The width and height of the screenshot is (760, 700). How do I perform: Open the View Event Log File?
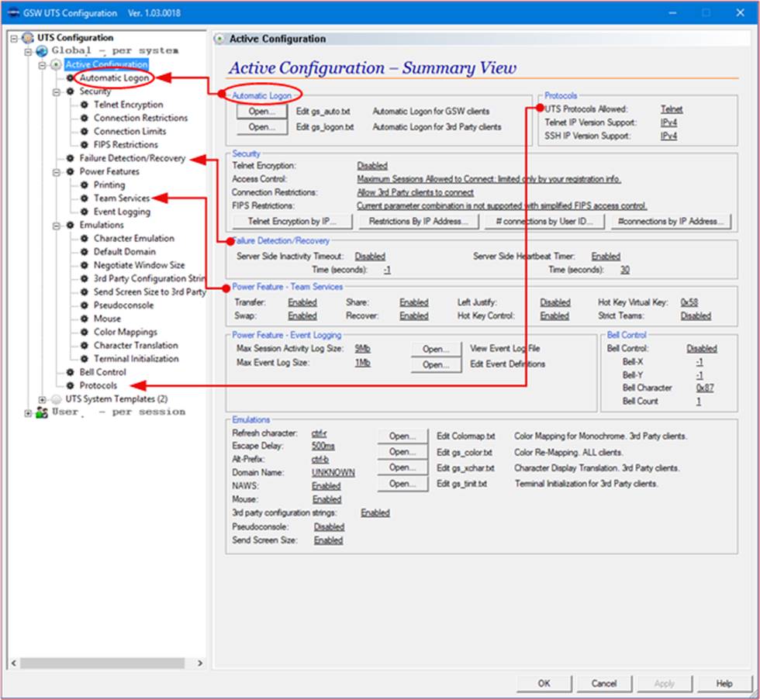435,350
